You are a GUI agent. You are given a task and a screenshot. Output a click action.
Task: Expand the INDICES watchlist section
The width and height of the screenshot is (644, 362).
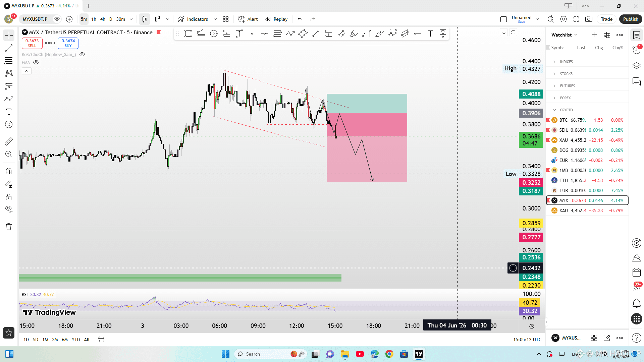pyautogui.click(x=587, y=62)
